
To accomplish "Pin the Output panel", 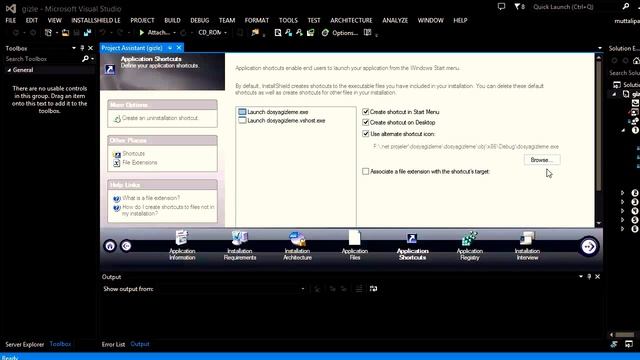I will coord(589,277).
